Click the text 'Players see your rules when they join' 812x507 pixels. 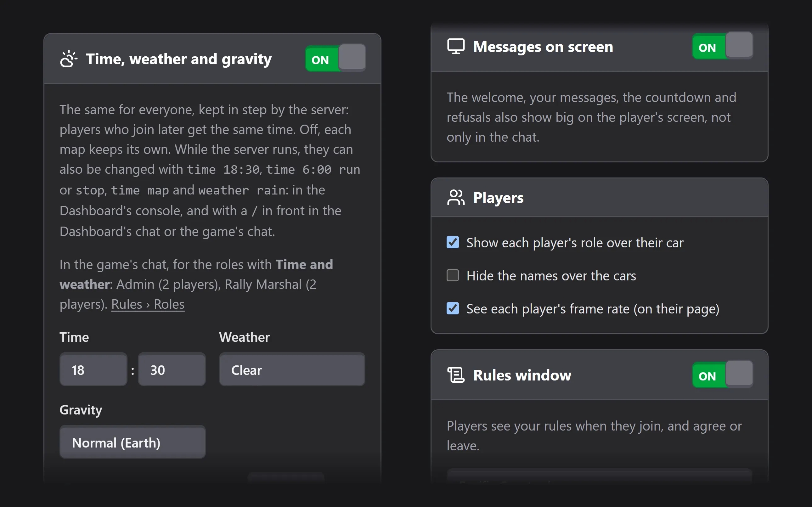point(555,426)
